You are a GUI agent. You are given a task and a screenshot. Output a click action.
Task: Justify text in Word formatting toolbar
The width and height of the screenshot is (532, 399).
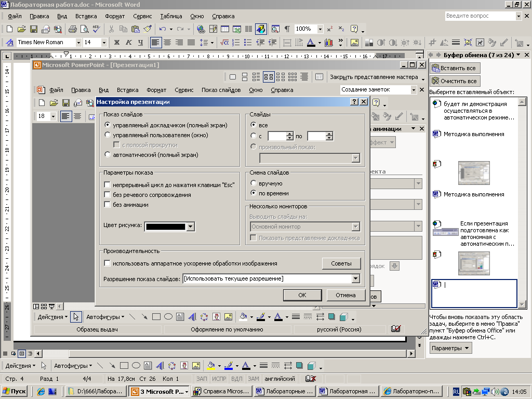191,43
